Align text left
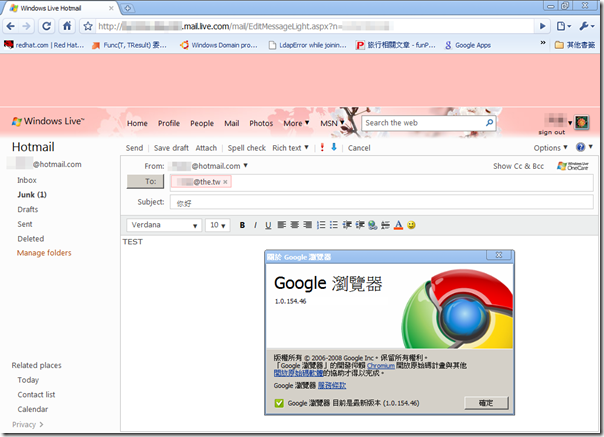The width and height of the screenshot is (604, 437). click(282, 225)
